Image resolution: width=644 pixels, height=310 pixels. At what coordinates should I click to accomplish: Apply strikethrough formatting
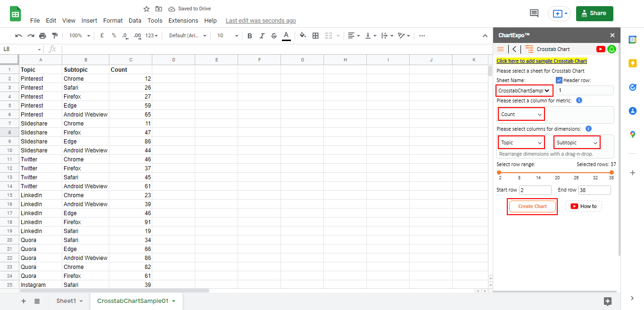274,35
